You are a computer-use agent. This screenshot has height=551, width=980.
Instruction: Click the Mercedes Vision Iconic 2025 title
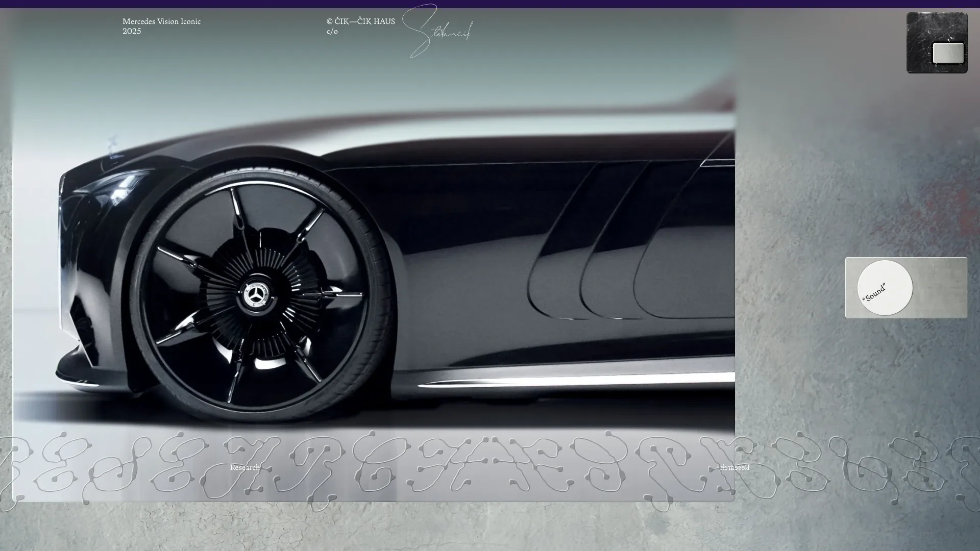162,26
